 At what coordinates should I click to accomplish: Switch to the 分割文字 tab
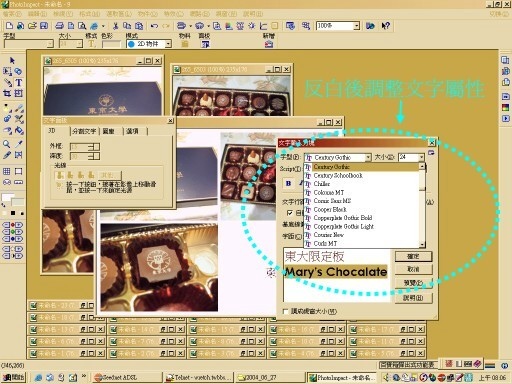(x=84, y=131)
